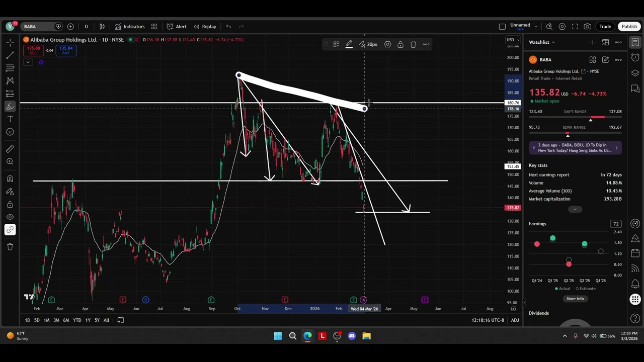Screen dimensions: 644x362
Task: Open more options in floating toolbar
Action: 426,44
